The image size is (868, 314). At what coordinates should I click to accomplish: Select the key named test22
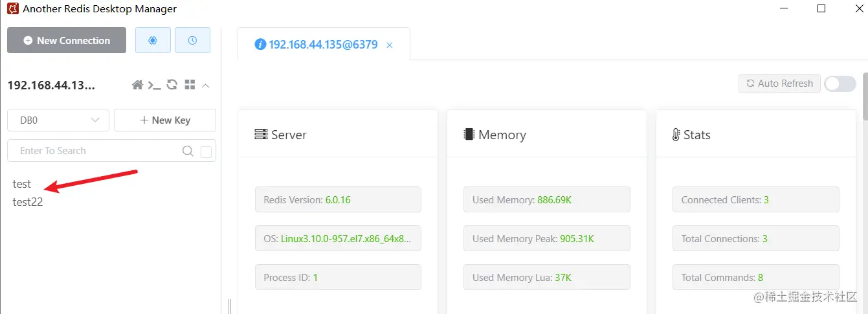point(28,202)
